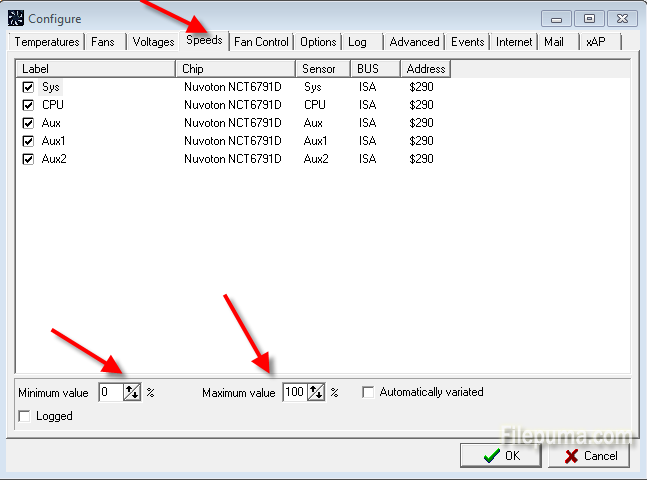Sort by the Label column header
This screenshot has height=480, width=647.
(x=96, y=69)
